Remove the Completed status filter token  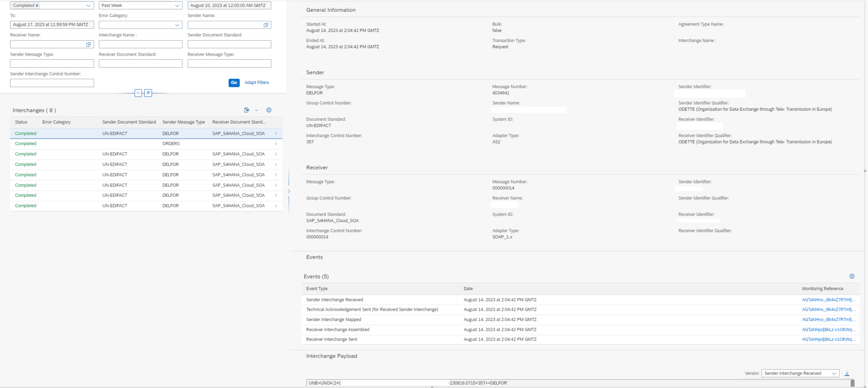pos(37,6)
